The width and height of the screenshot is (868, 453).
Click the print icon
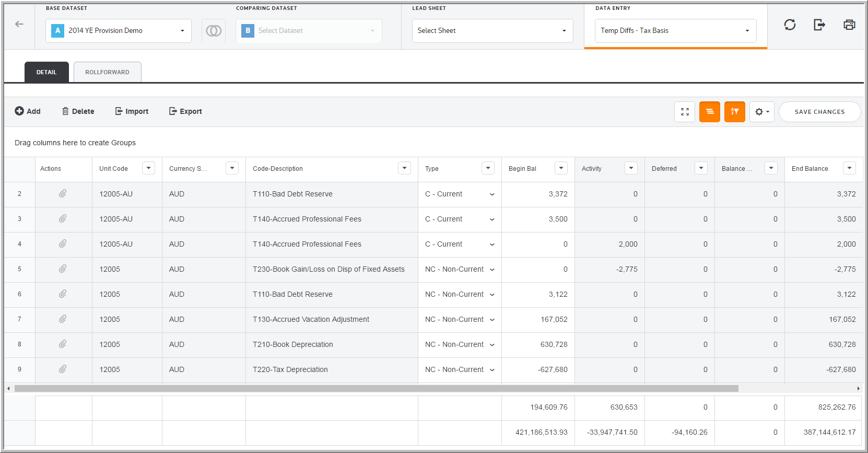pyautogui.click(x=849, y=25)
